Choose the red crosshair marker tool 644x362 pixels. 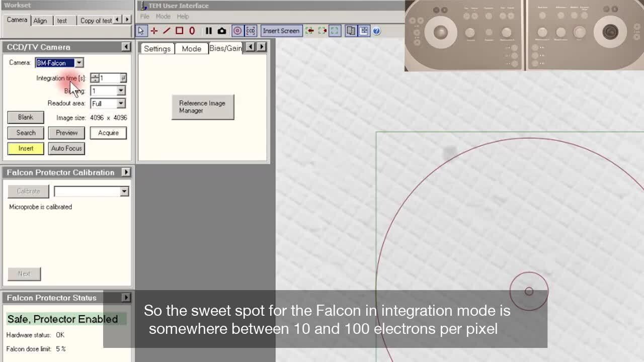pyautogui.click(x=154, y=31)
